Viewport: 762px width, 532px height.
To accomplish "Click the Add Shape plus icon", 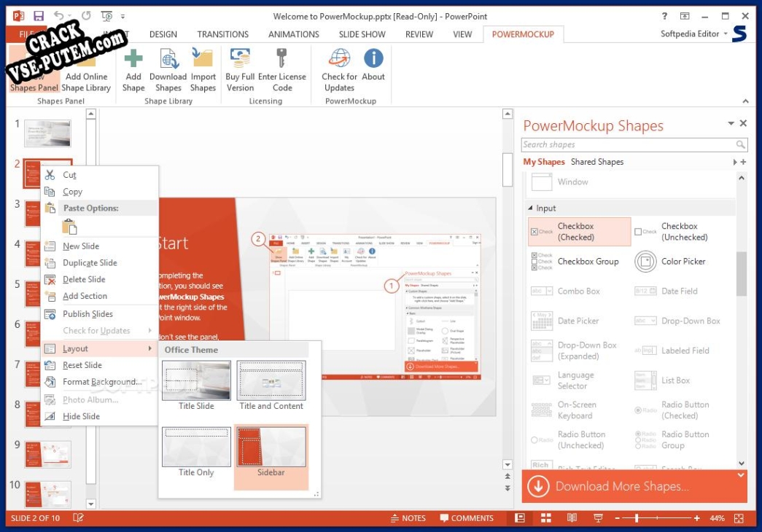I will (133, 59).
